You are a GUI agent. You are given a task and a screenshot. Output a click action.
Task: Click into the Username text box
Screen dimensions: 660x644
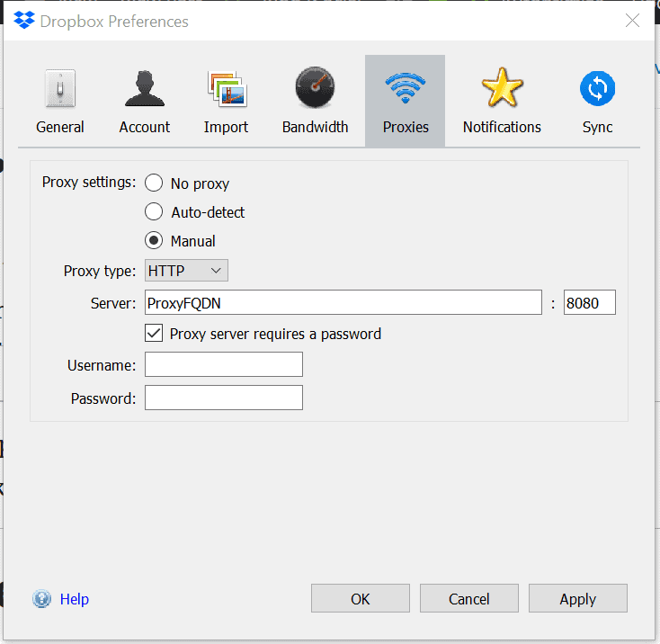click(223, 365)
